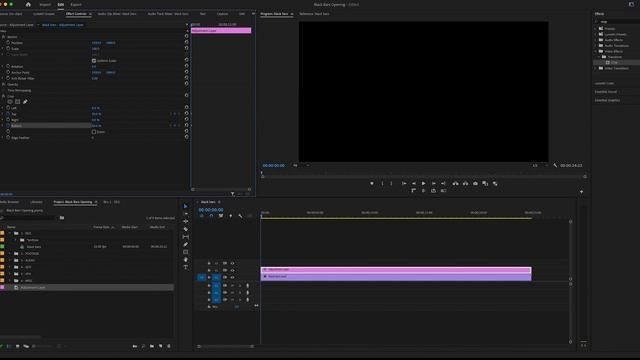
Task: Expand the AUDIO bin
Action: (10, 260)
